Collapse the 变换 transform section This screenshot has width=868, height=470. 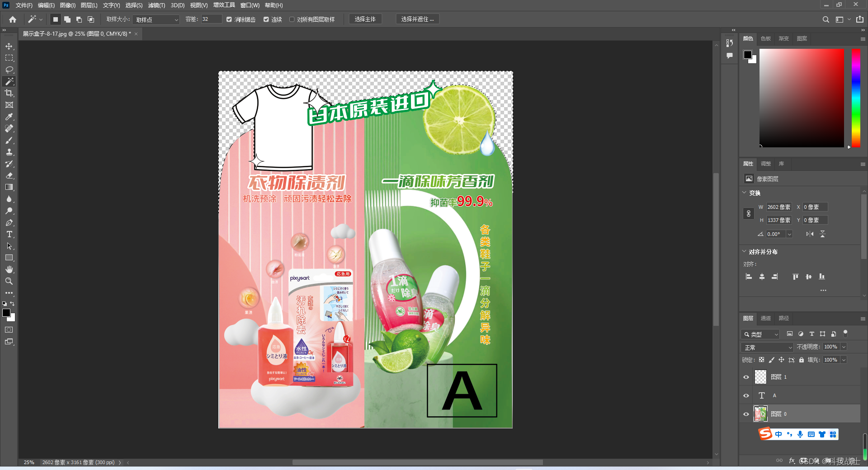pos(745,193)
